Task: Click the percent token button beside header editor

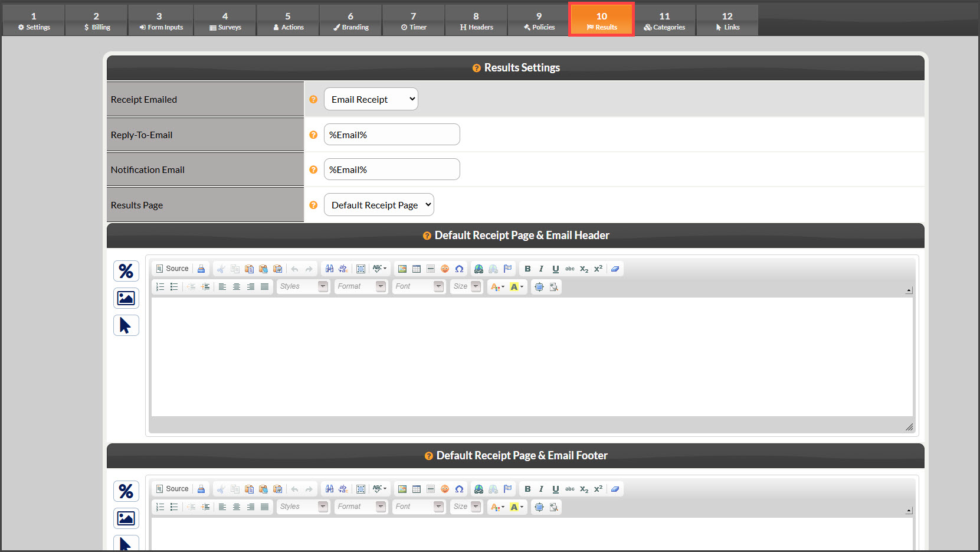Action: [x=126, y=271]
